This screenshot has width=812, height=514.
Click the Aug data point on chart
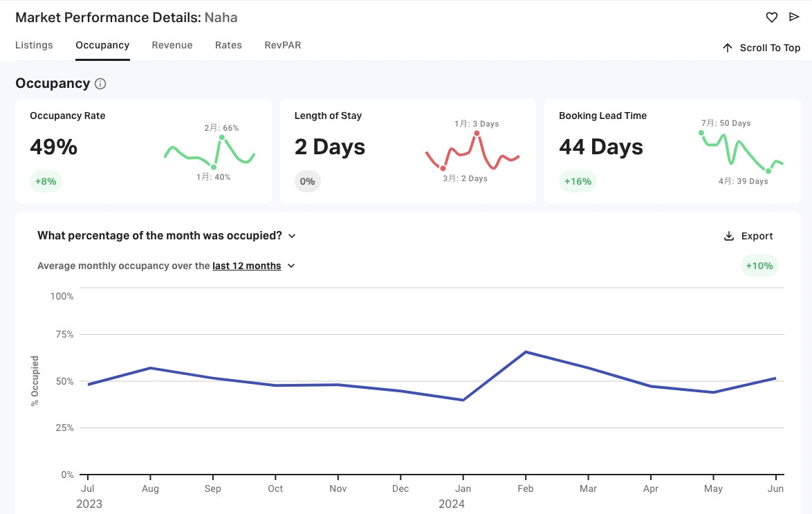150,368
